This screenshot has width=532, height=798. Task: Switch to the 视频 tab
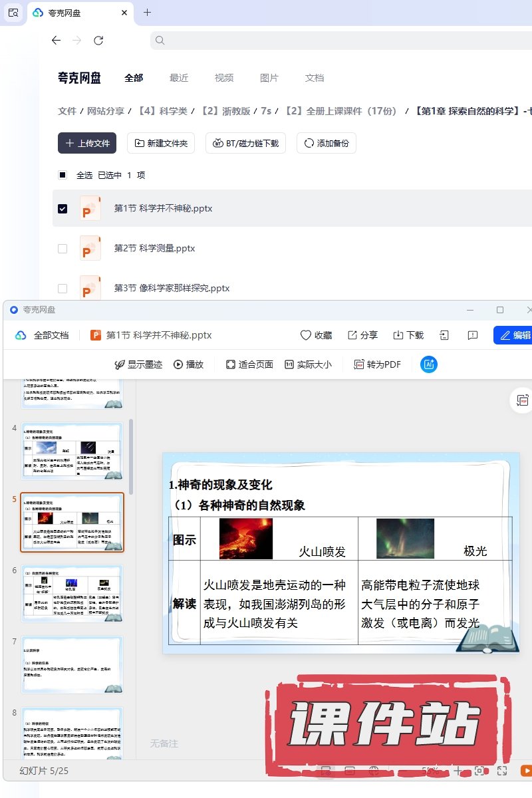224,78
